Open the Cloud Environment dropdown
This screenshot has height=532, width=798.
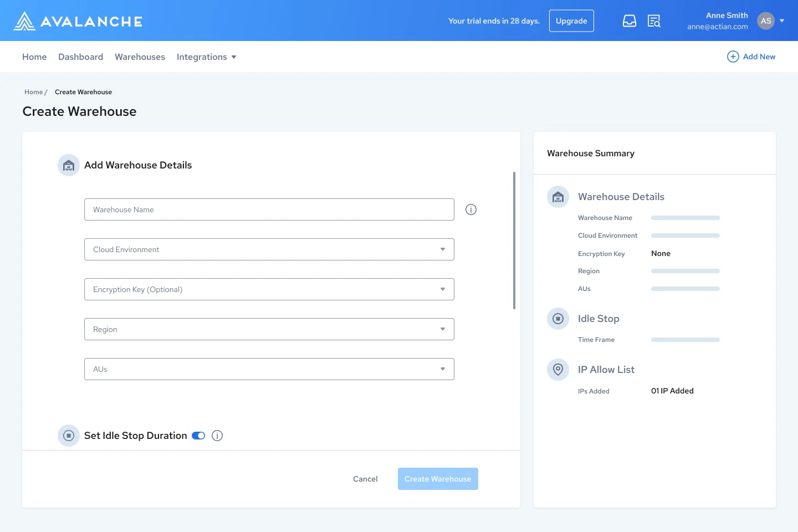coord(269,249)
